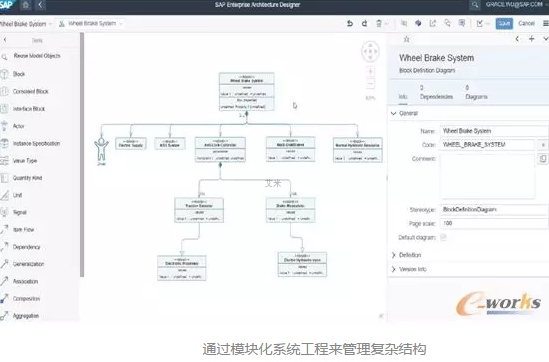This screenshot has height=362, width=549.
Task: Click the Name input field
Action: click(494, 131)
